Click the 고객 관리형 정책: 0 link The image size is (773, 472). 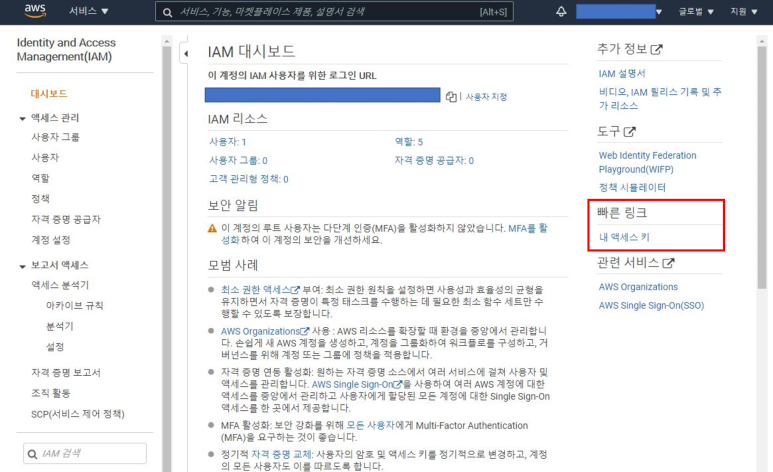point(248,179)
